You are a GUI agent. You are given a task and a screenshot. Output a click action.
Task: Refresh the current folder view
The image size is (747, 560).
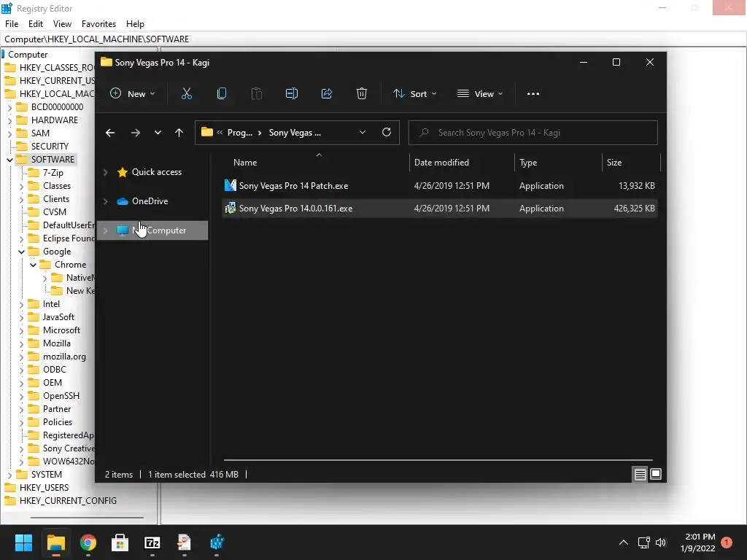387,133
